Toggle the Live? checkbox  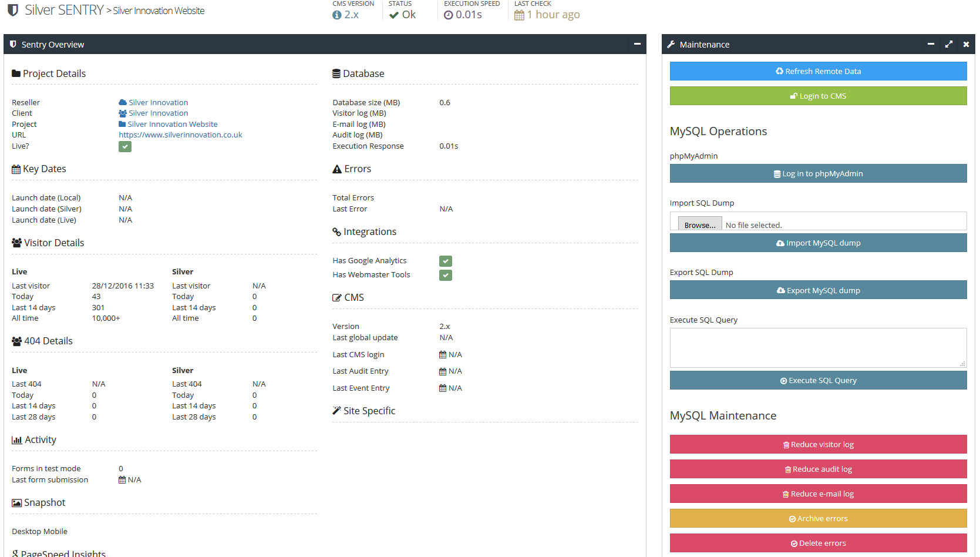click(x=125, y=146)
